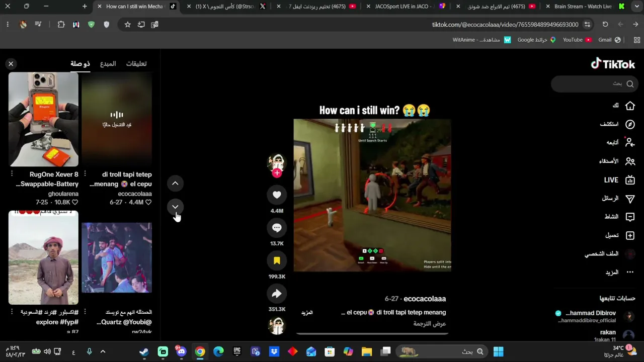Open the ghoularena creator link
Screen dimensions: 644x362
(63, 194)
